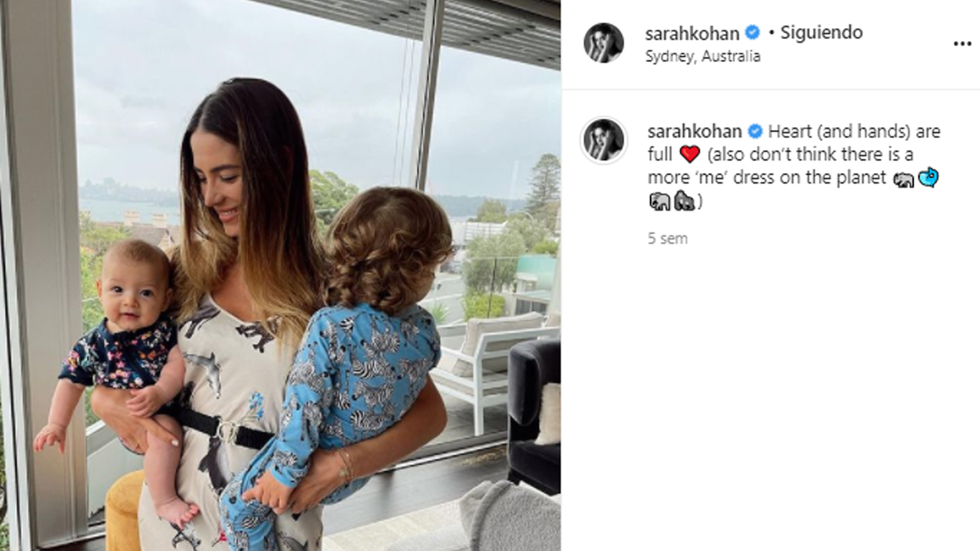Open the sarahkohan username in the header
Image resolution: width=980 pixels, height=551 pixels.
[x=692, y=33]
